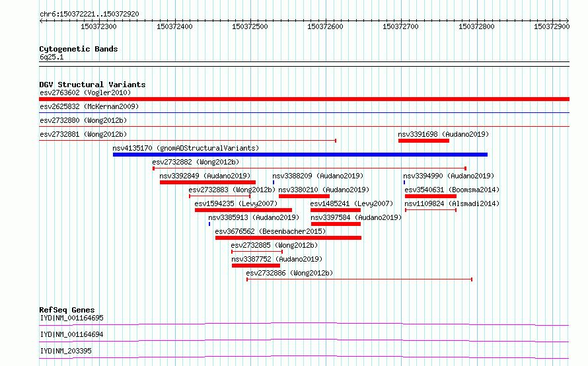
Task: Click ruler coordinate 150372700
Action: [x=400, y=26]
